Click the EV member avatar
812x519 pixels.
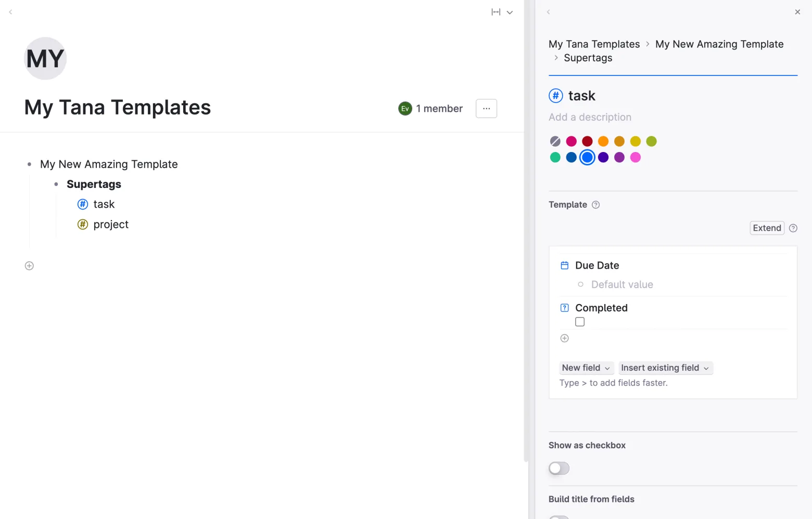405,108
